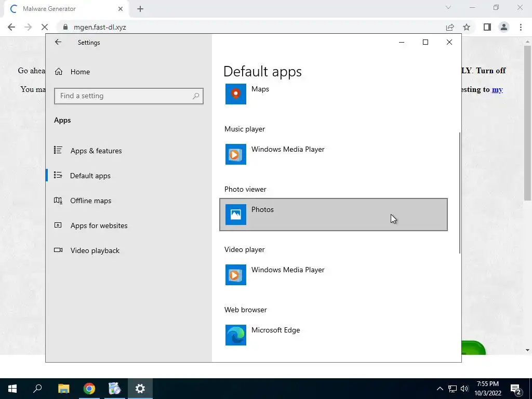Follow the 'my' link on the webpage
Screen dimensions: 532x399
click(x=497, y=89)
